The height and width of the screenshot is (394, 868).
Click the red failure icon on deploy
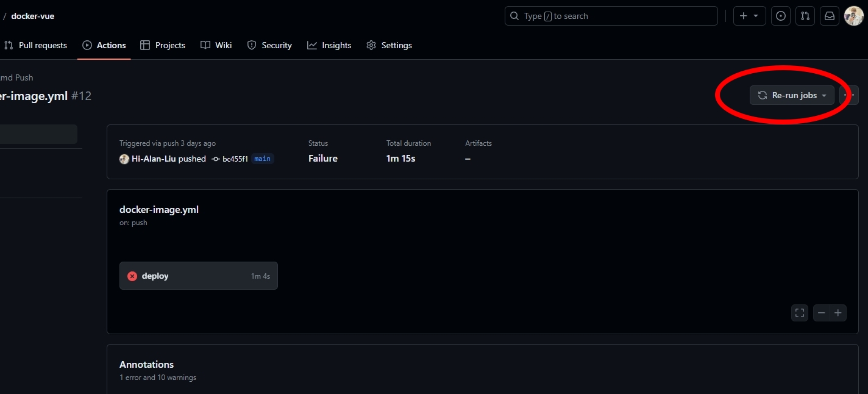[132, 276]
